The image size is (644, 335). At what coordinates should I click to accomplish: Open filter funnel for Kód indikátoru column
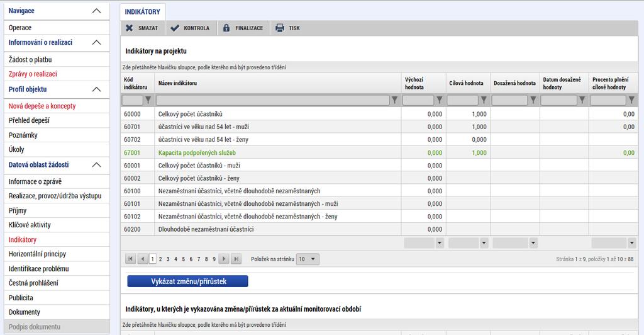[148, 100]
